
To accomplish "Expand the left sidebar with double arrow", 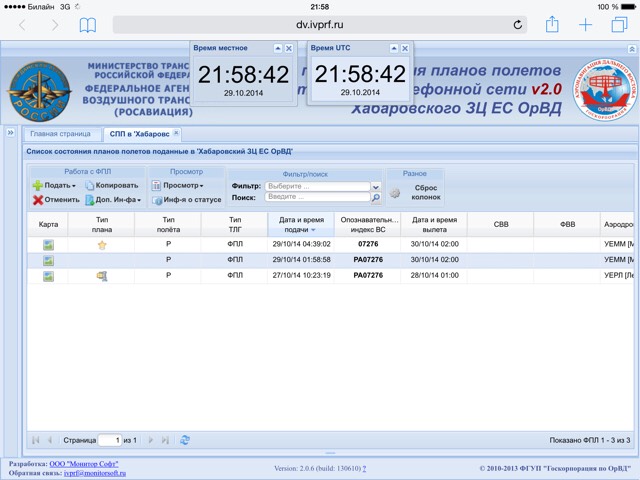I will click(x=10, y=133).
